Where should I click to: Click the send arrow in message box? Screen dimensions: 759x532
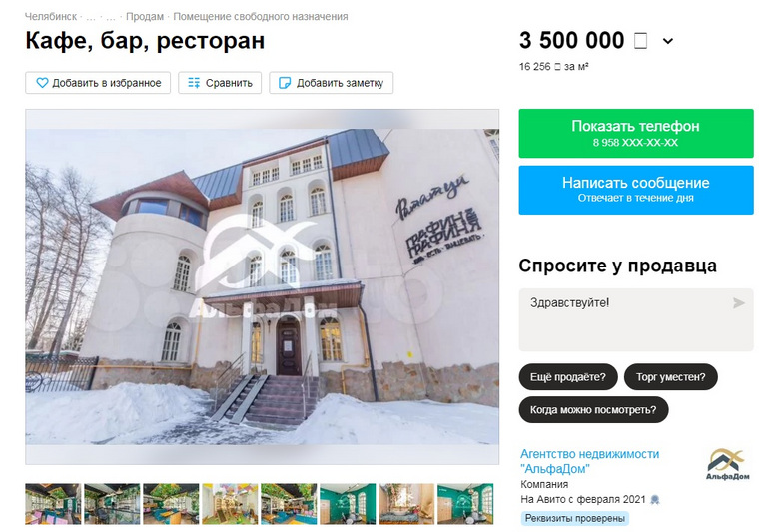coord(738,303)
